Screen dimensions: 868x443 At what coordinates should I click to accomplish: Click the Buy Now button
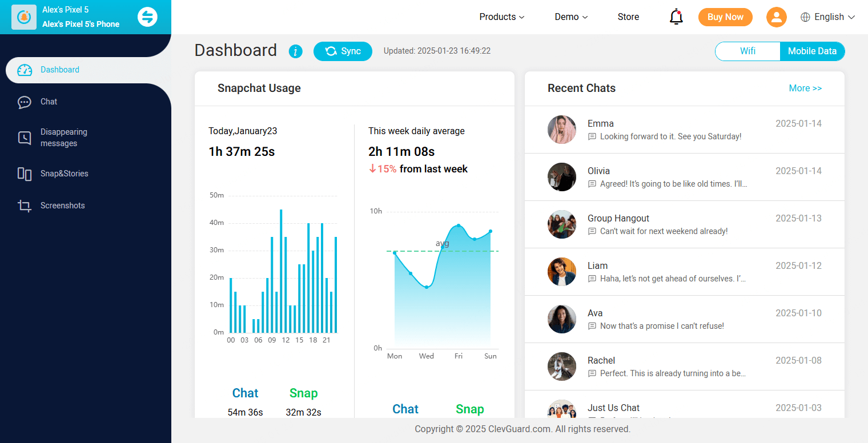pos(725,17)
